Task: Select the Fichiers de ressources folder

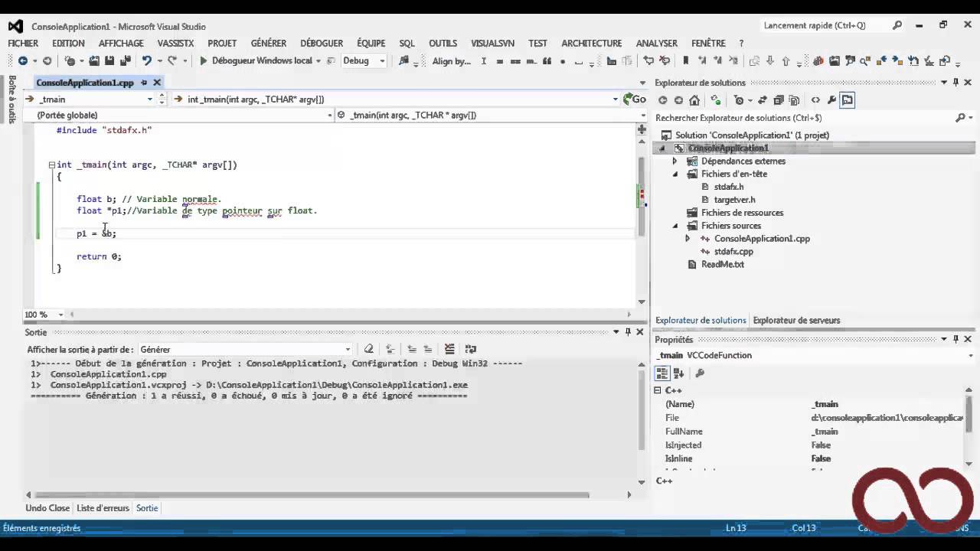Action: coord(742,213)
